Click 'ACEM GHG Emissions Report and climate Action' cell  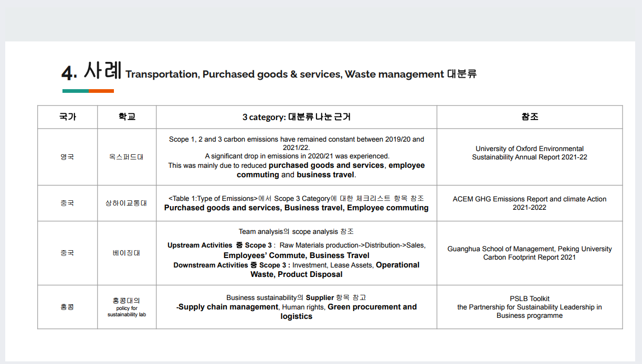click(530, 203)
